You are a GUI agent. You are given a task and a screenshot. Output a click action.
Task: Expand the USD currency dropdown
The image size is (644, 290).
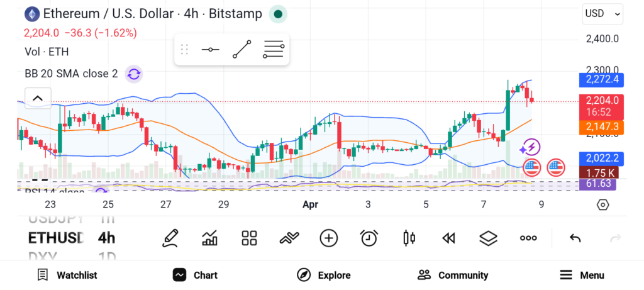(602, 13)
